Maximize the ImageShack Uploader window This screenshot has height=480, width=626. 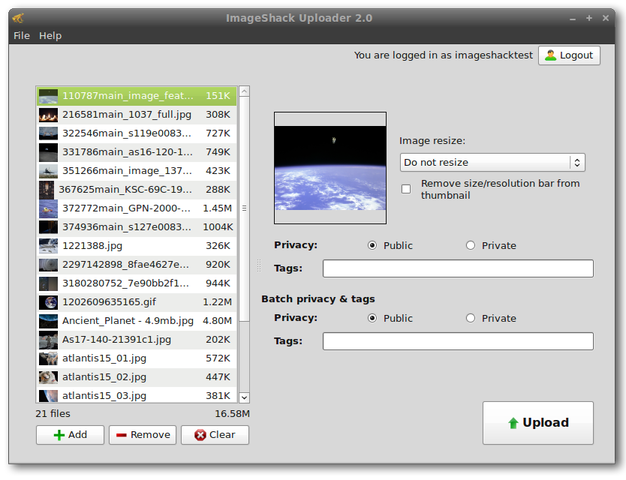pos(589,18)
